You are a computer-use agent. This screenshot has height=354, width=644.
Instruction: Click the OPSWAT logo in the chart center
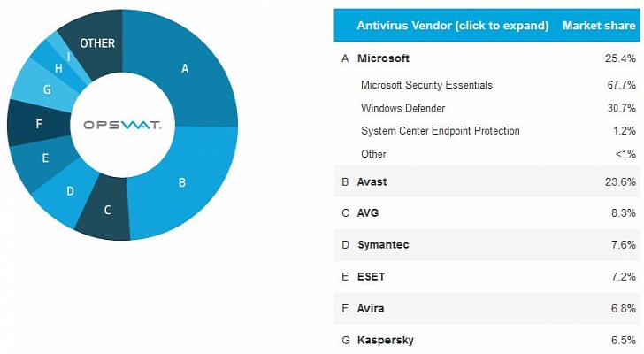122,125
